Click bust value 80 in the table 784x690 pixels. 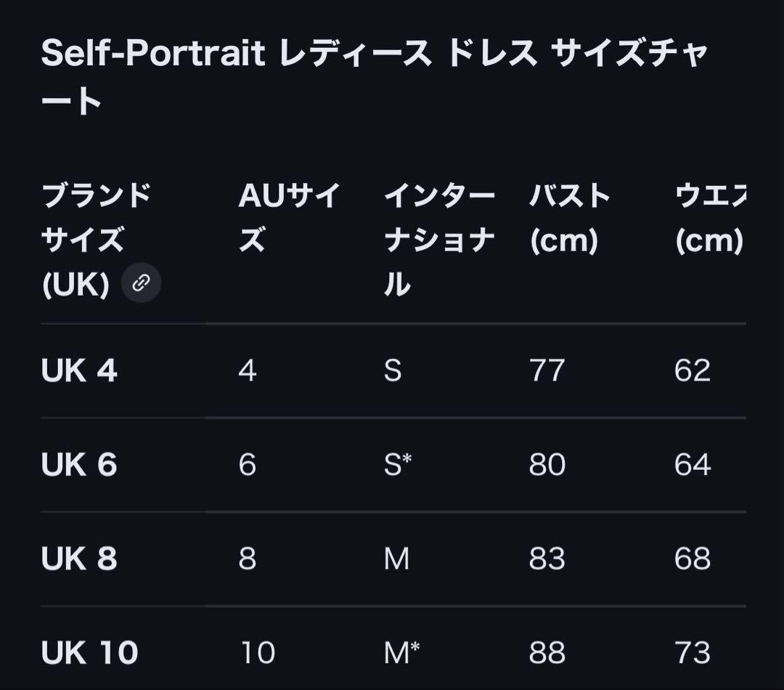pyautogui.click(x=547, y=465)
